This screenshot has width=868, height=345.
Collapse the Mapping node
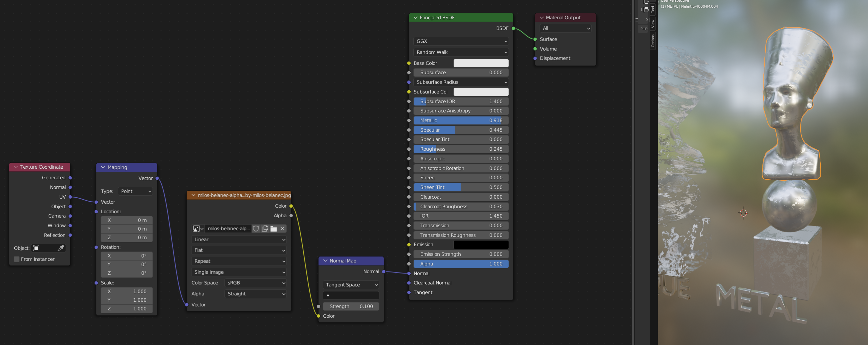[103, 167]
